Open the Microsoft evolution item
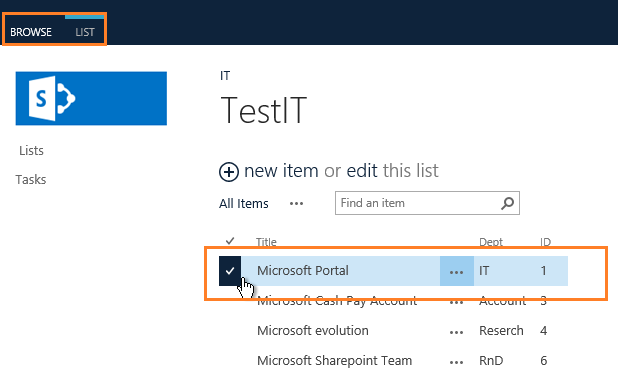Viewport: 618px width, 381px height. tap(313, 331)
